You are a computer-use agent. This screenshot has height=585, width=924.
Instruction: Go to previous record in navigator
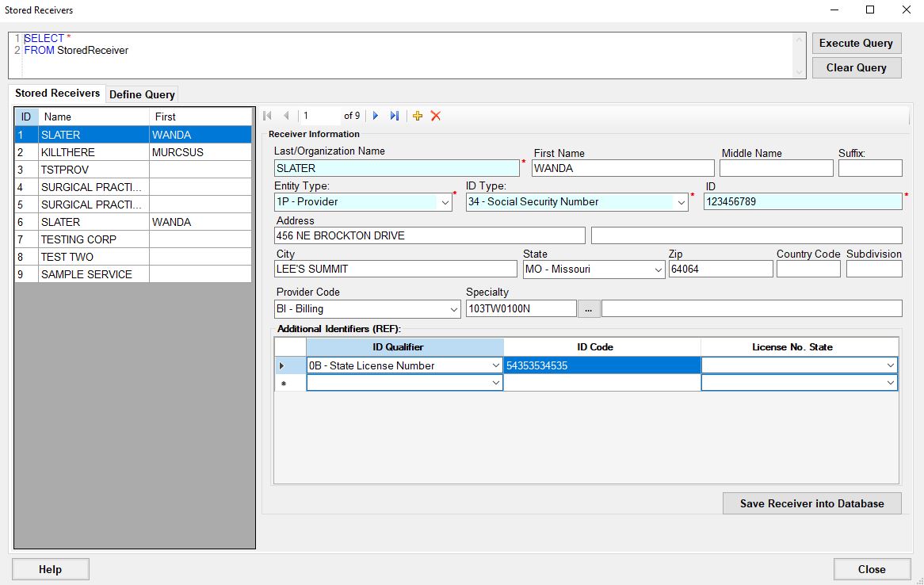[286, 116]
